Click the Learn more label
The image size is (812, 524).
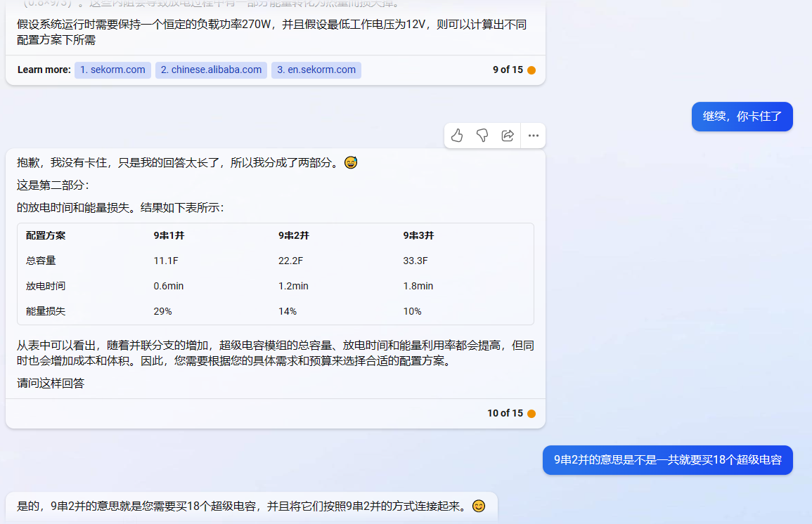pyautogui.click(x=44, y=70)
